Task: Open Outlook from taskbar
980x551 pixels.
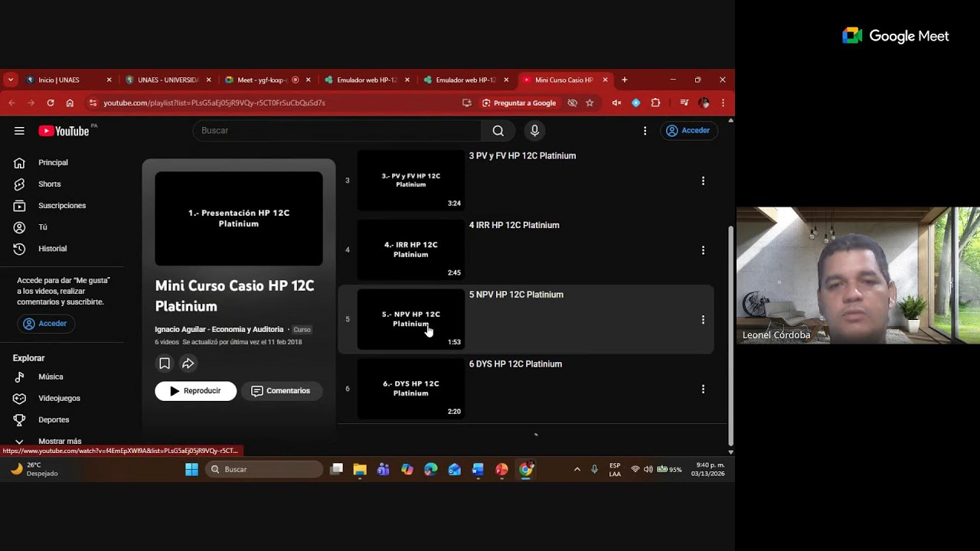Action: coord(455,469)
